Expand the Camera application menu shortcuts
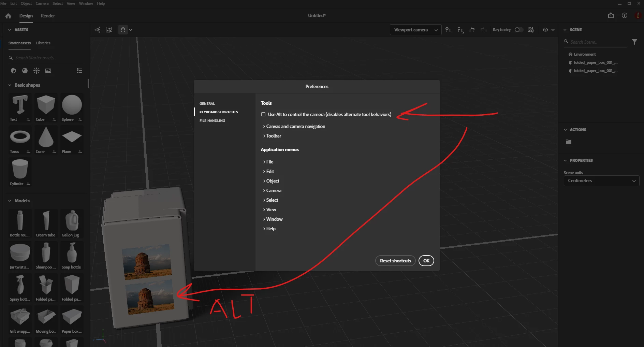This screenshot has height=347, width=644. click(272, 190)
